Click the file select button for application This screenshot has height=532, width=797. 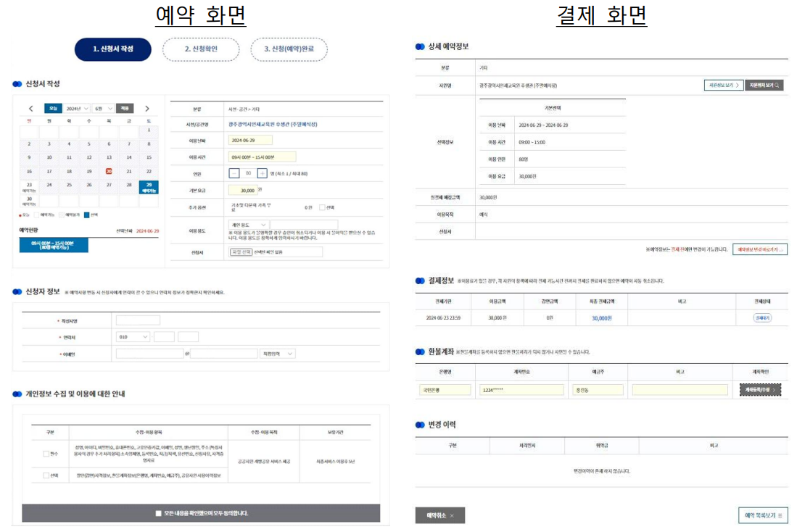coord(241,252)
